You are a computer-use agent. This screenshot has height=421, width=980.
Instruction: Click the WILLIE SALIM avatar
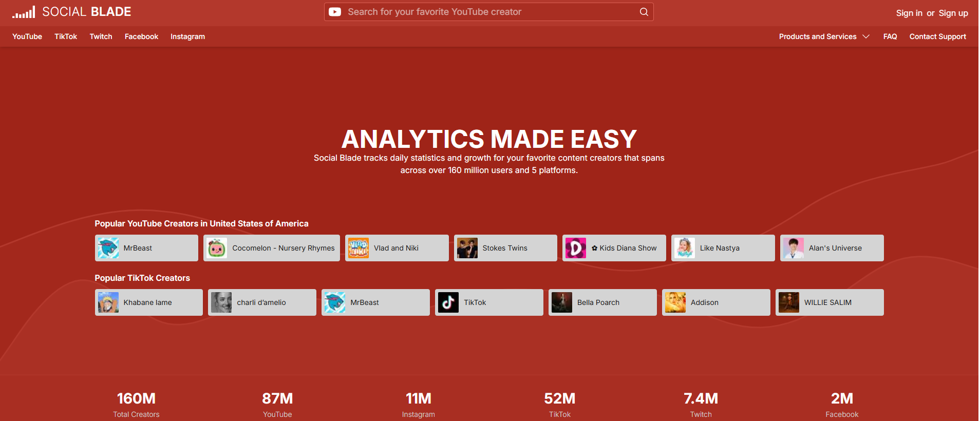789,302
